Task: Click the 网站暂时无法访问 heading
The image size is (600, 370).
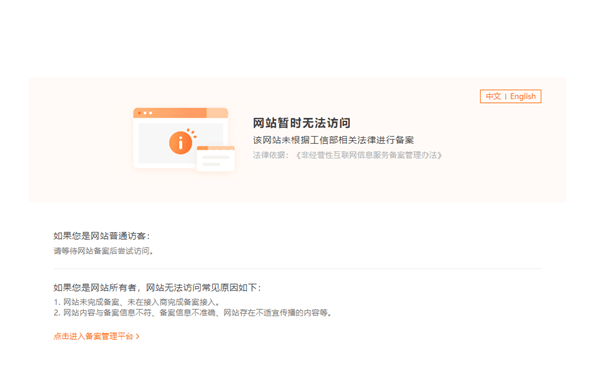Action: click(302, 123)
